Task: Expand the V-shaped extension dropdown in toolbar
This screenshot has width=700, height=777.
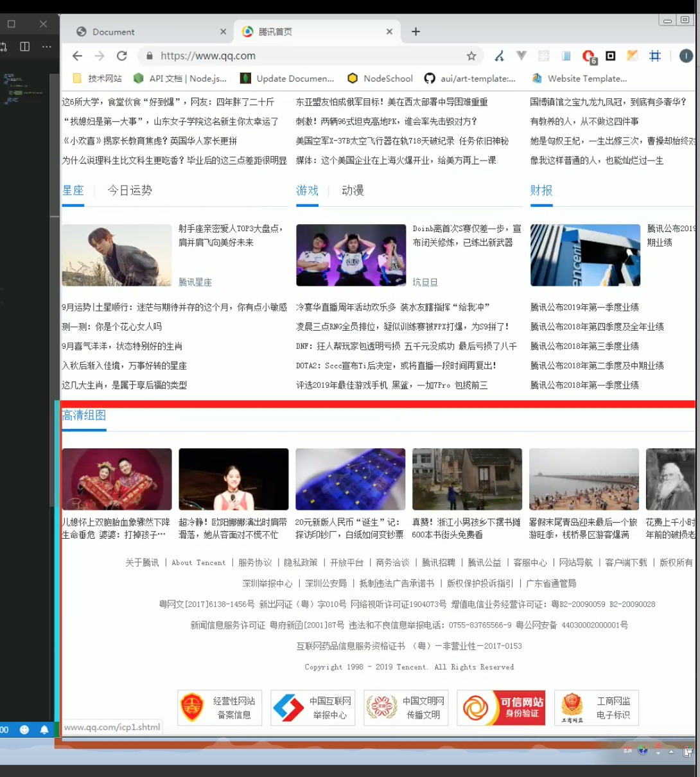Action: pos(522,56)
